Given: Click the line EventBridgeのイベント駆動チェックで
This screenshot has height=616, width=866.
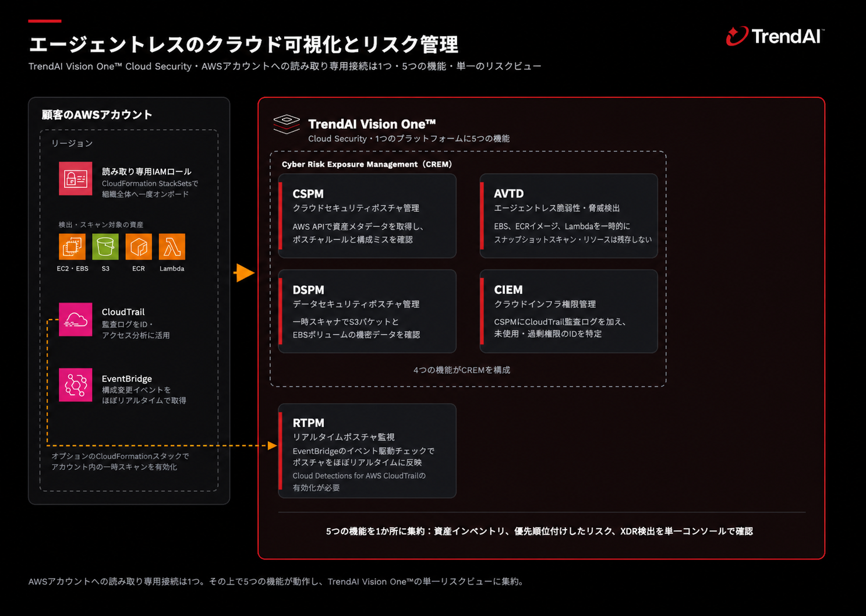Looking at the screenshot, I should [363, 451].
